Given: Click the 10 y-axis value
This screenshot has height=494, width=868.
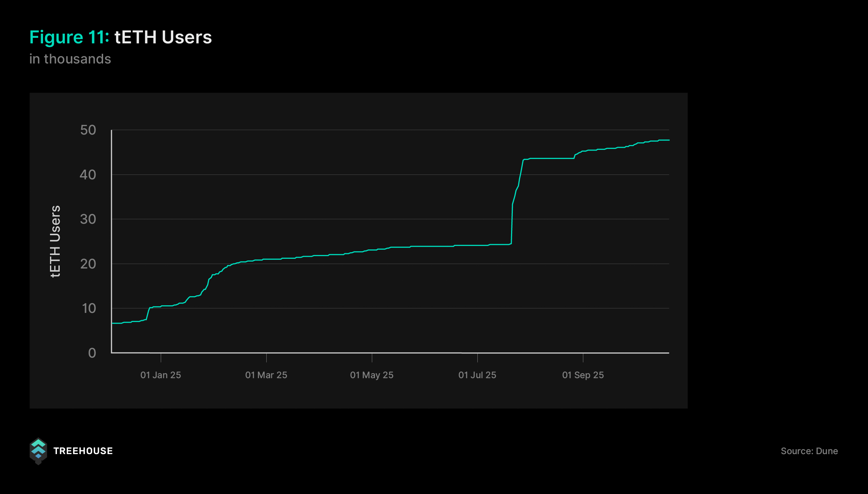Looking at the screenshot, I should pos(89,308).
